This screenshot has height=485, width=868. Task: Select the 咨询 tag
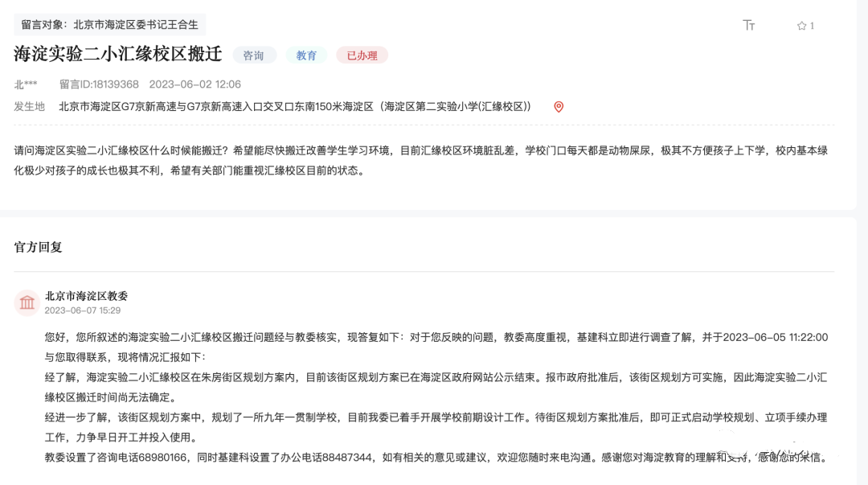[253, 55]
